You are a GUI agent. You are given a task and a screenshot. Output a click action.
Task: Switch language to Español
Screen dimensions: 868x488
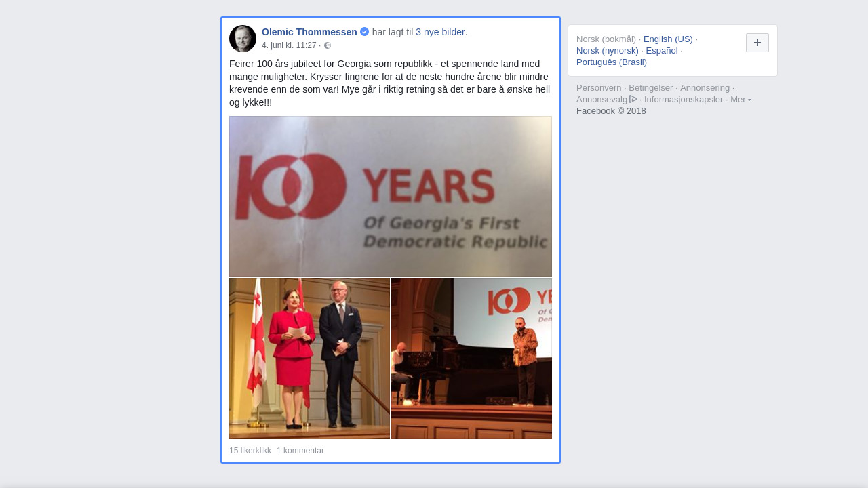point(662,51)
